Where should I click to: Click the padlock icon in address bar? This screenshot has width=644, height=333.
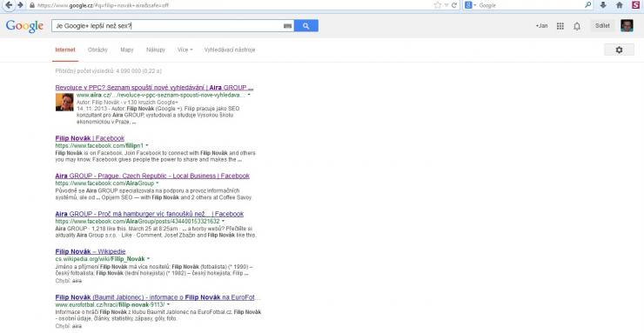click(31, 5)
